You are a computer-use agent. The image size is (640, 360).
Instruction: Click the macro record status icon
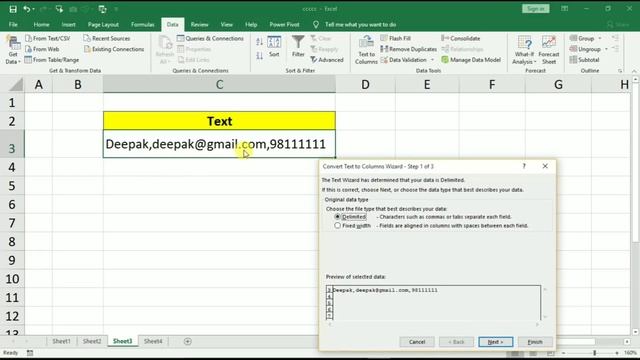pyautogui.click(x=30, y=353)
